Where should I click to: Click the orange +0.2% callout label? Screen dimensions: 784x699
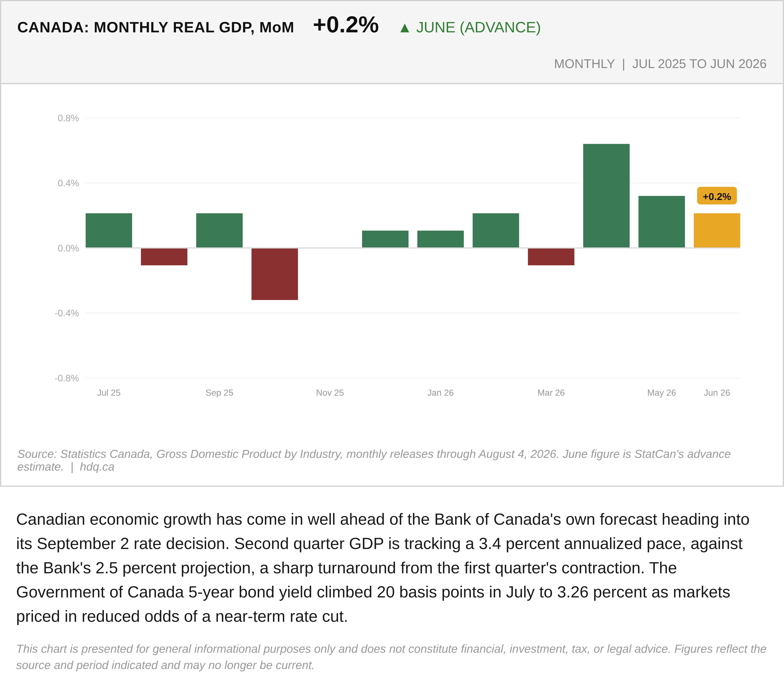click(x=716, y=196)
